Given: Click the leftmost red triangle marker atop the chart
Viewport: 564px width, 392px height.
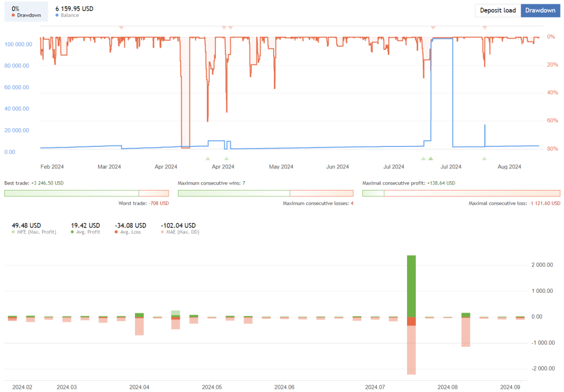Looking at the screenshot, I should click(x=121, y=27).
